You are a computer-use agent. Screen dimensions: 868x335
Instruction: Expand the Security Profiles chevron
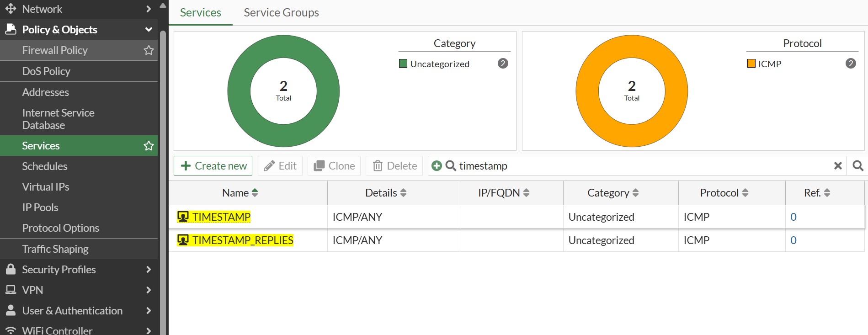pos(148,269)
